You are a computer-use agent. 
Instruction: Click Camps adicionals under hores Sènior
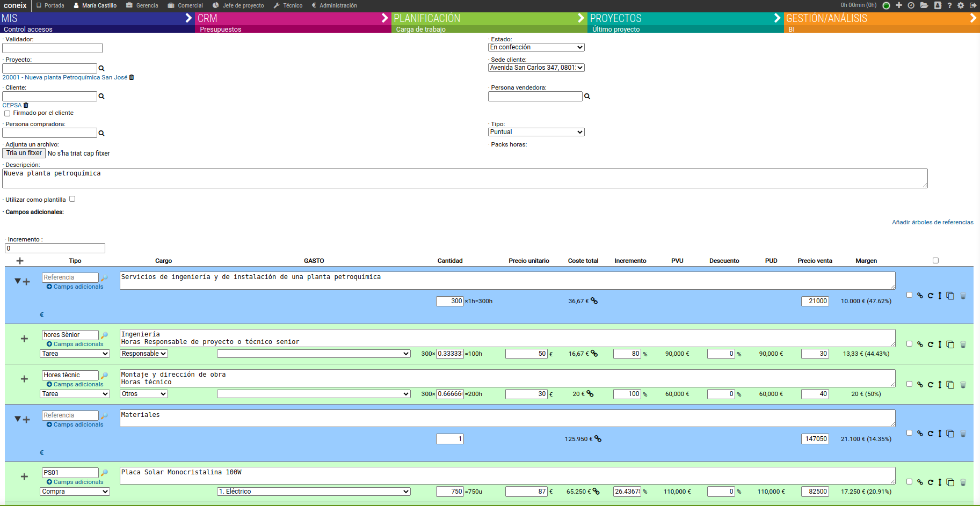pyautogui.click(x=75, y=344)
